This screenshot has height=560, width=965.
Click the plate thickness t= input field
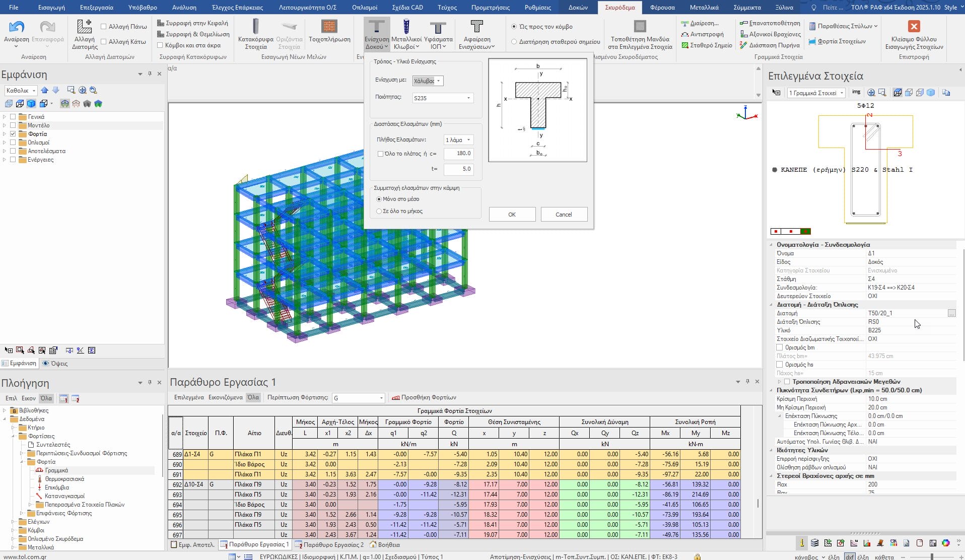458,169
